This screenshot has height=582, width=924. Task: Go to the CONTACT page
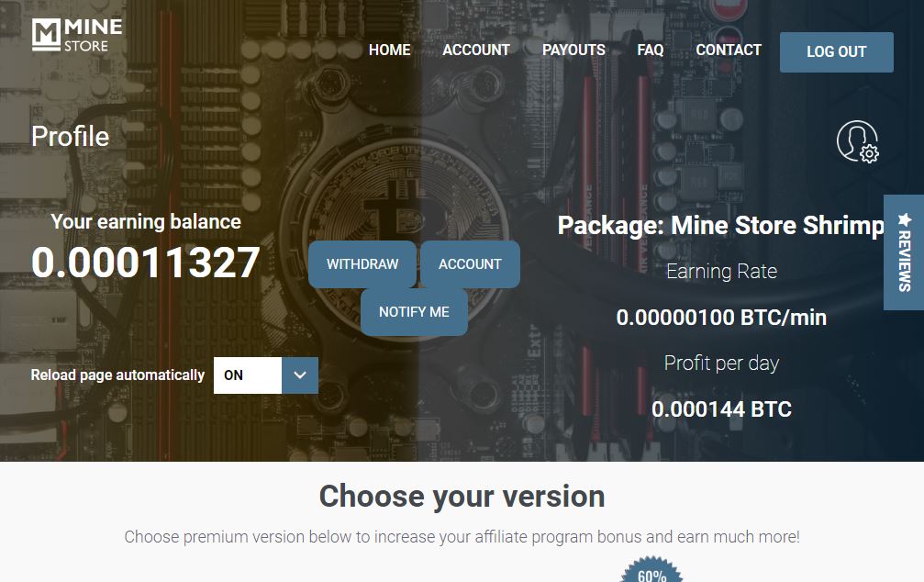pos(729,50)
